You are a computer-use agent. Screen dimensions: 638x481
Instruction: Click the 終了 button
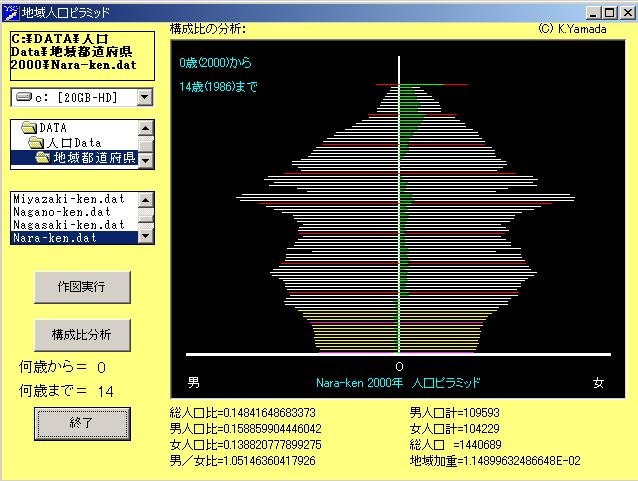(x=83, y=424)
